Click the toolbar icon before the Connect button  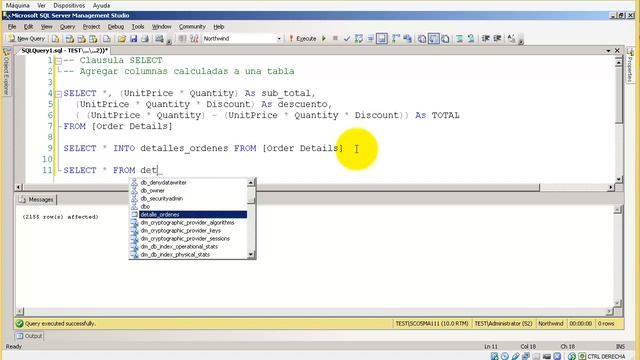coord(160,38)
